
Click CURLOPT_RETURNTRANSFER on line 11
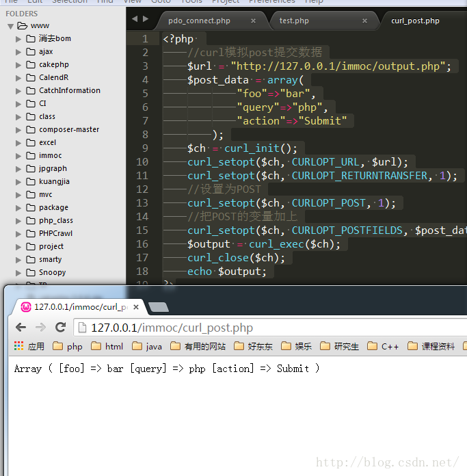pos(359,176)
